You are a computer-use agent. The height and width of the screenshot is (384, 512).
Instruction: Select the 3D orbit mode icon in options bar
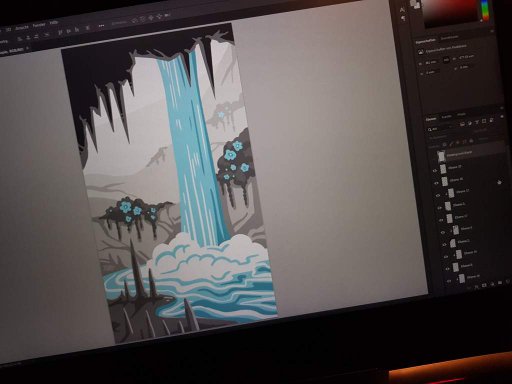pyautogui.click(x=135, y=20)
